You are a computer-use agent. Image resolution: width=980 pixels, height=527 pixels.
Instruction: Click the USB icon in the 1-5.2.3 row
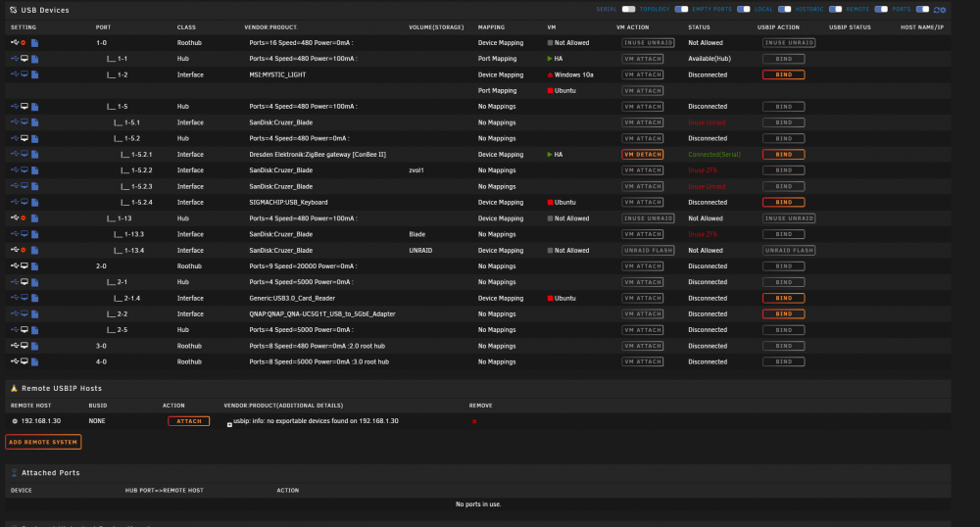[15, 186]
